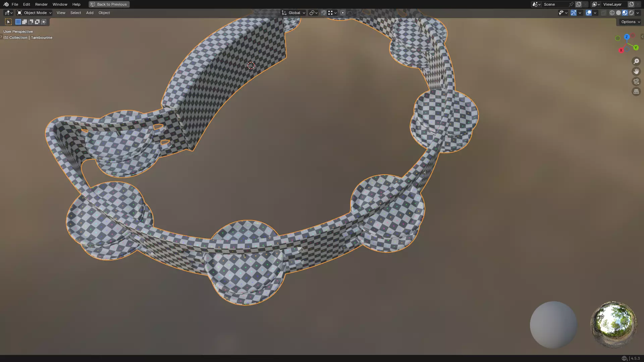Create new scene with copy icon
644x362 pixels.
click(x=579, y=4)
